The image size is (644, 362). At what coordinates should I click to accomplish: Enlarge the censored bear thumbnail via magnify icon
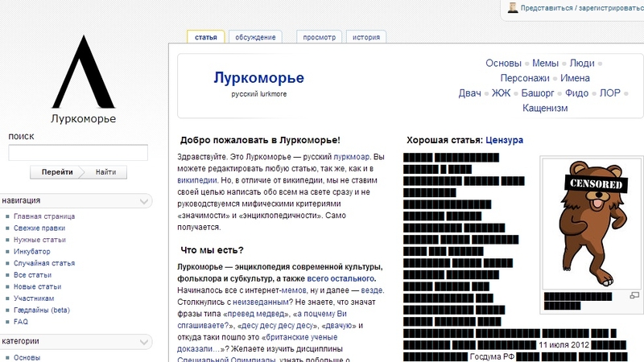[x=634, y=295]
